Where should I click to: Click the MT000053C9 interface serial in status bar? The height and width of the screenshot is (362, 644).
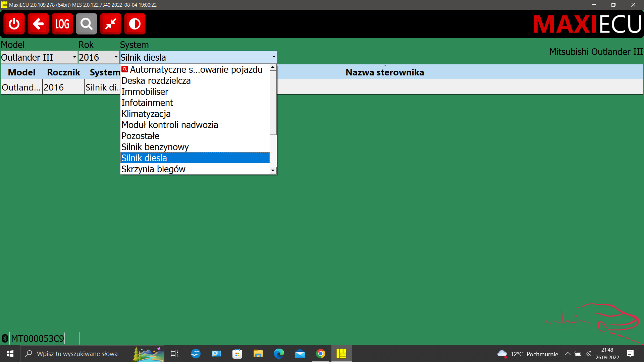(38, 339)
